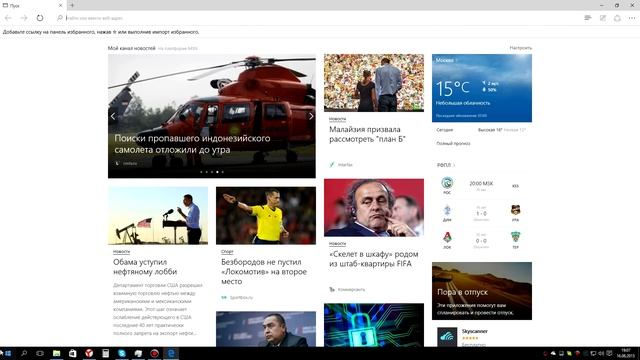Open the Москва weather location link
The height and width of the screenshot is (360, 640).
pyautogui.click(x=446, y=60)
